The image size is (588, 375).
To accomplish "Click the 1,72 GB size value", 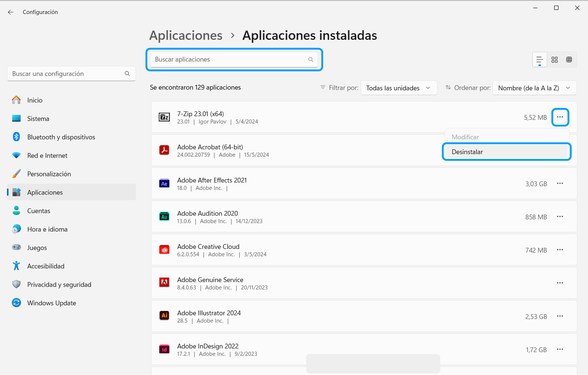I will click(x=536, y=350).
